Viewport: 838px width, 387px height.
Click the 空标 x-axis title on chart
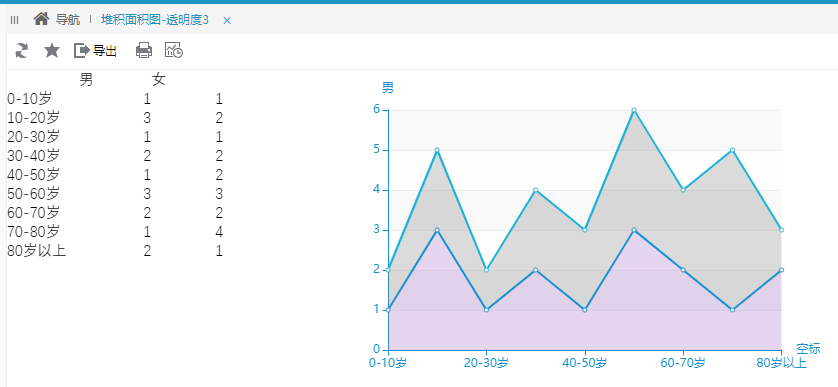coord(808,349)
